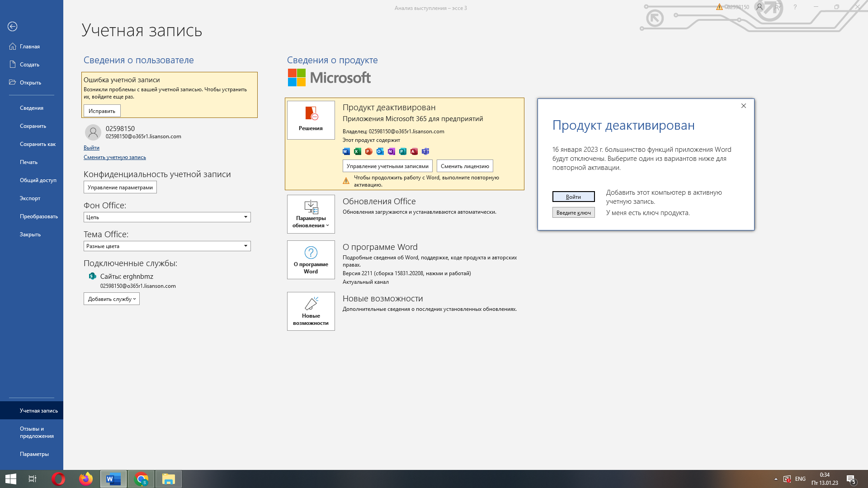
Task: Open Параметры options
Action: (x=32, y=454)
